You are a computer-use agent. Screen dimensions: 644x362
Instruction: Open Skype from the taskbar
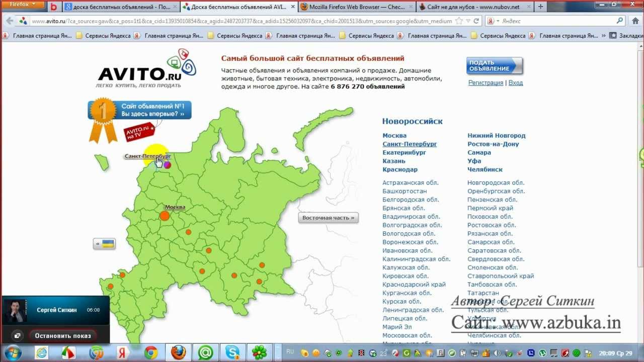232,352
